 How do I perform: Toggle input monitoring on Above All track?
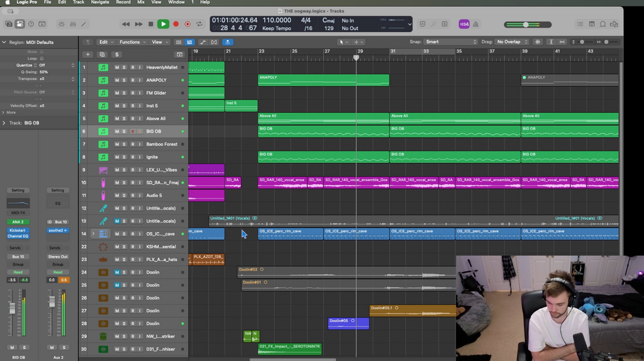click(140, 119)
